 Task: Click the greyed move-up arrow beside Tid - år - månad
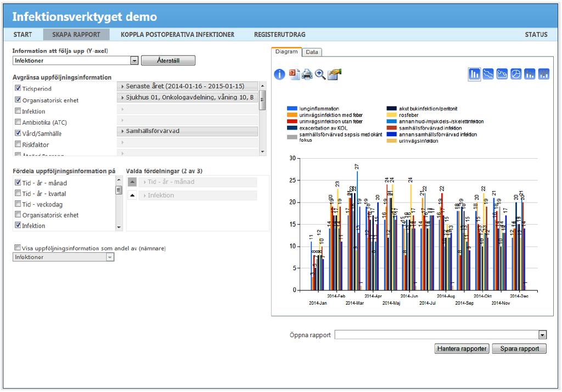coord(132,182)
